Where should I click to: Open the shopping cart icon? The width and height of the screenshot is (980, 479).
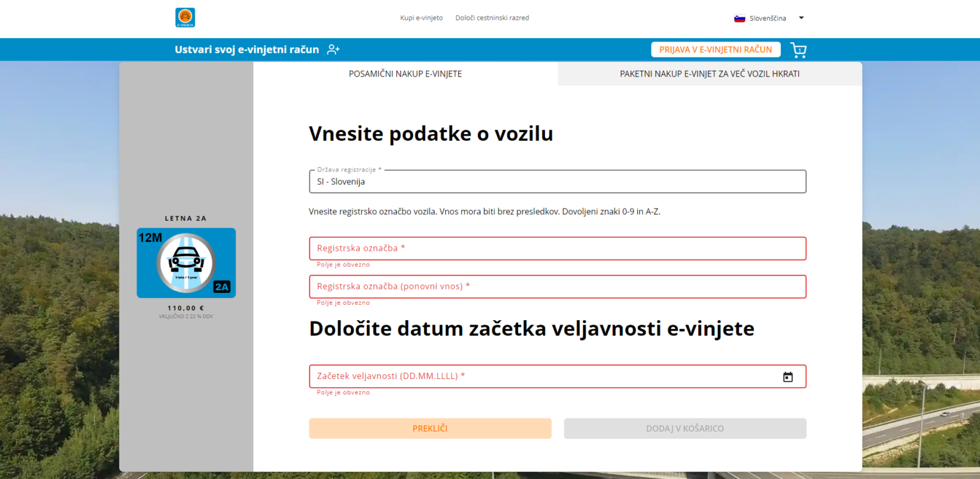tap(798, 50)
